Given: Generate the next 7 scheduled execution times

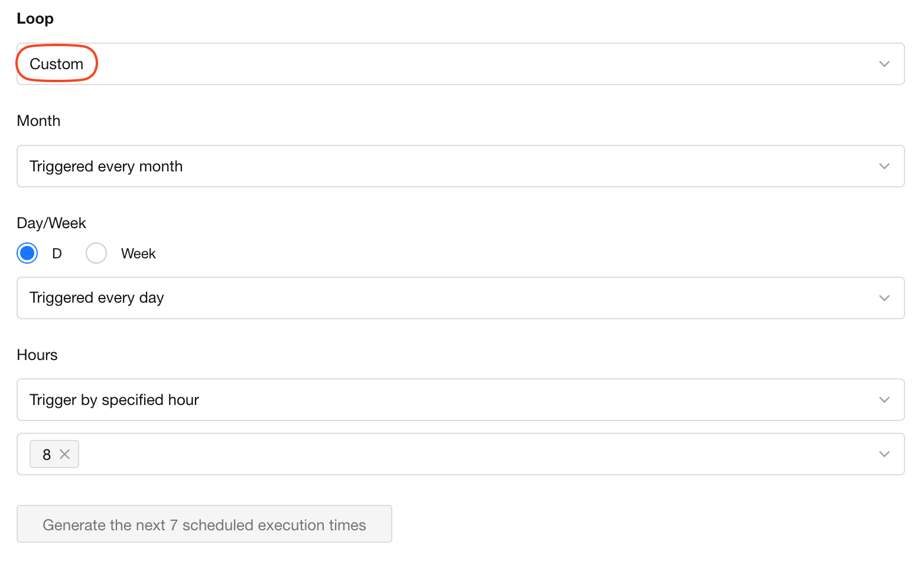Looking at the screenshot, I should [204, 524].
